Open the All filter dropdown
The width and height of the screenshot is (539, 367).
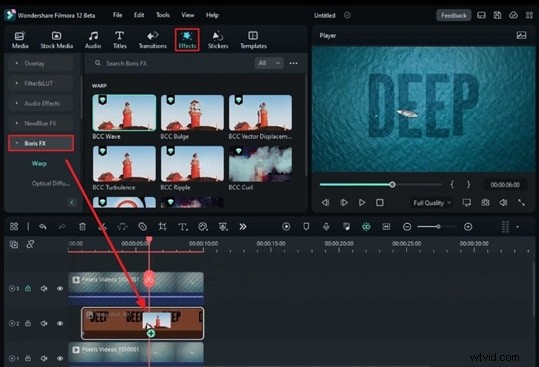click(269, 63)
